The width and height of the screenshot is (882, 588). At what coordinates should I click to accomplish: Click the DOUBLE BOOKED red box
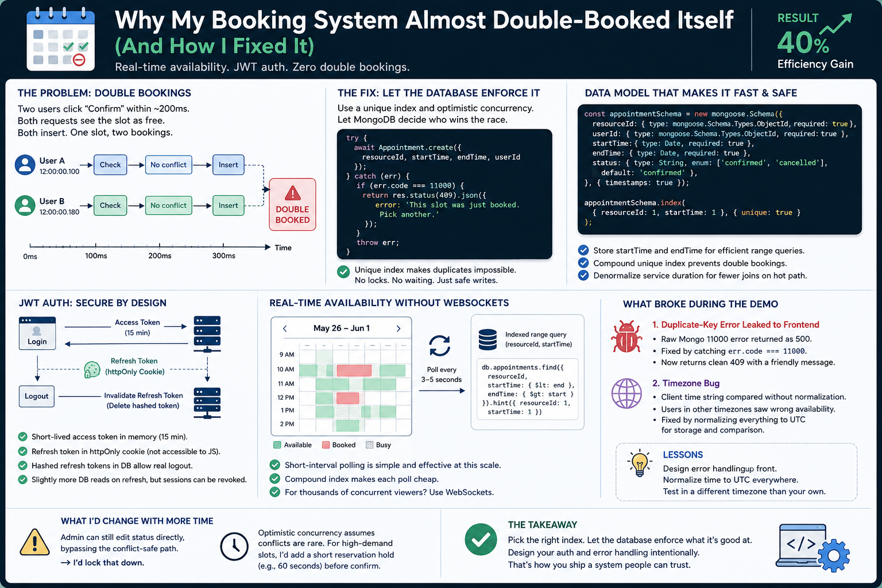click(292, 204)
